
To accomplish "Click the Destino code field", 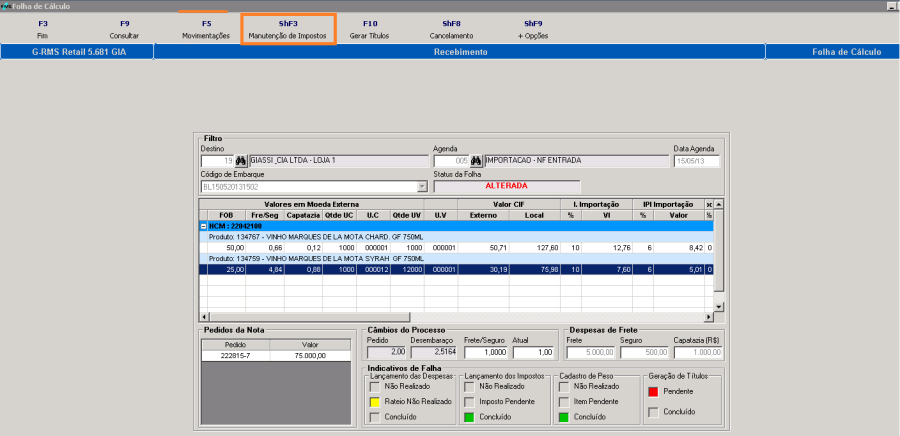I will [218, 161].
